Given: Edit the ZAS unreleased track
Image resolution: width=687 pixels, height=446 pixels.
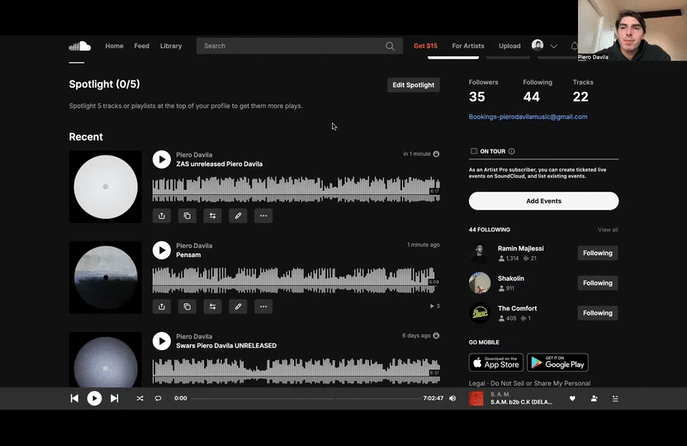Looking at the screenshot, I should (238, 216).
